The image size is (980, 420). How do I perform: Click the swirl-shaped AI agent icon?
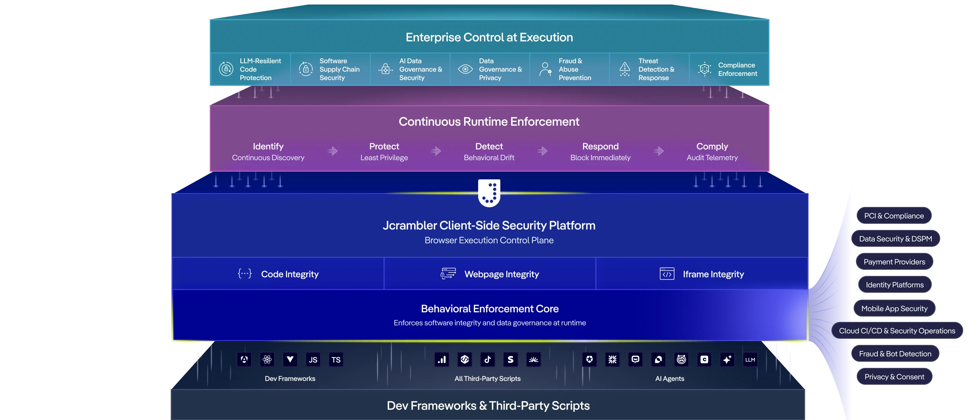click(x=658, y=359)
